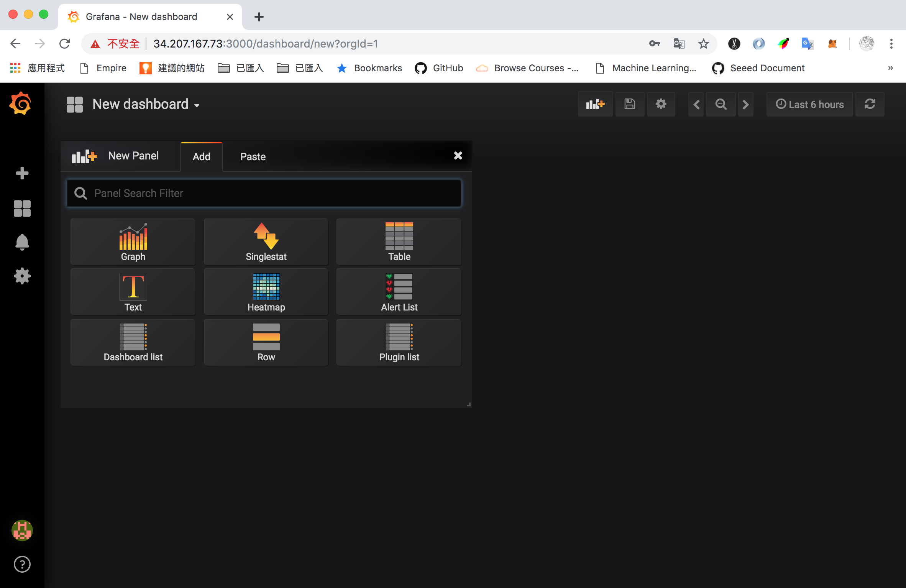Add a Row panel

click(x=266, y=342)
